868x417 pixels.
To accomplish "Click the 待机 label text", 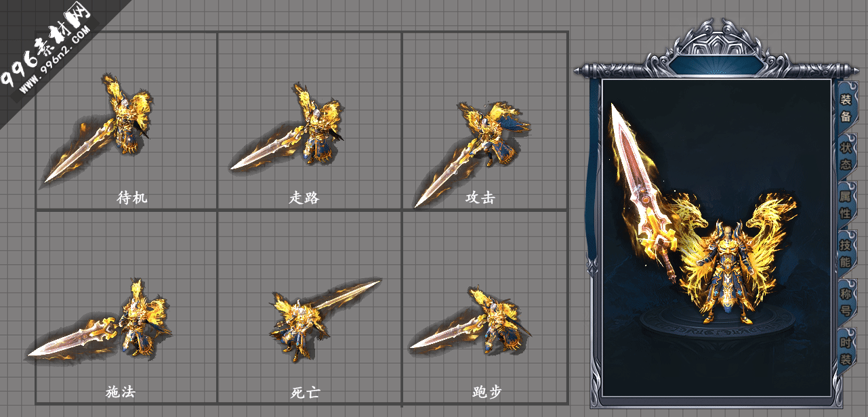I will click(132, 198).
